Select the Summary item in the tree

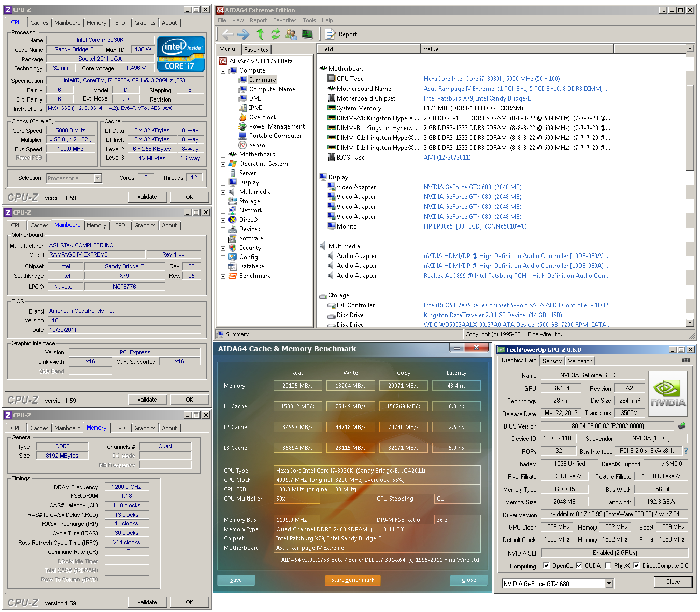(x=262, y=80)
